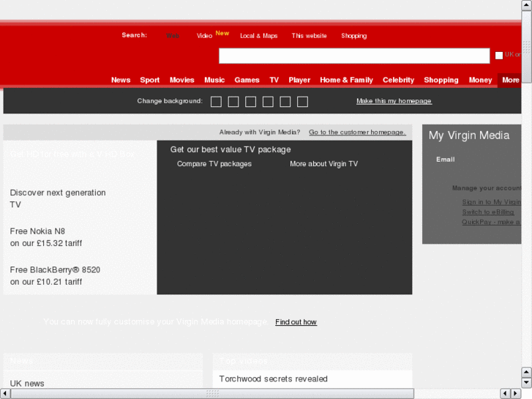Viewport: 532px width, 399px height.
Task: Choose This website search option
Action: 309,36
